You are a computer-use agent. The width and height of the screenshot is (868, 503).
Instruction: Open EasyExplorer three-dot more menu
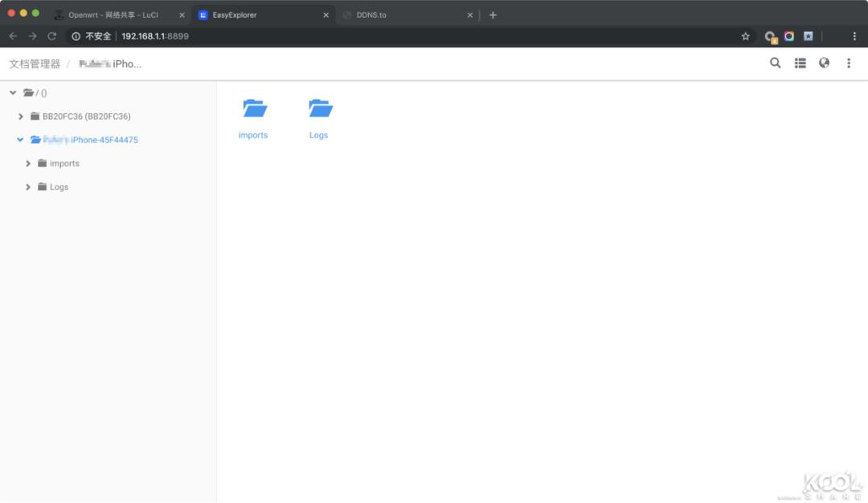pos(849,63)
